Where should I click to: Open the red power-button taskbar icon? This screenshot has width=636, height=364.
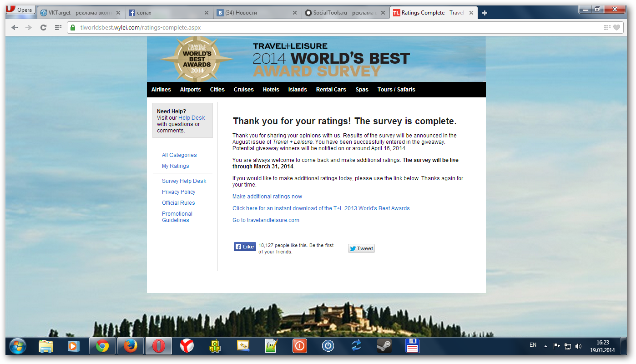click(x=299, y=346)
